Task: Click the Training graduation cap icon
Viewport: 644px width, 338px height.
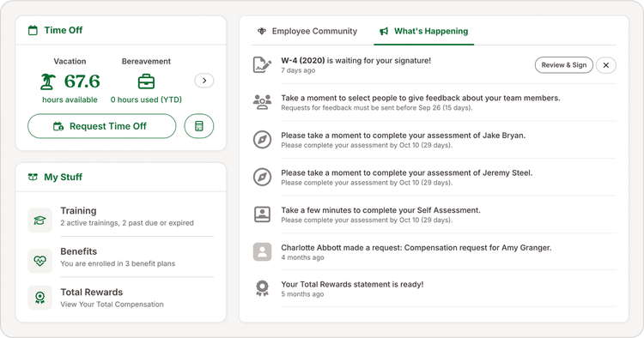Action: [39, 220]
